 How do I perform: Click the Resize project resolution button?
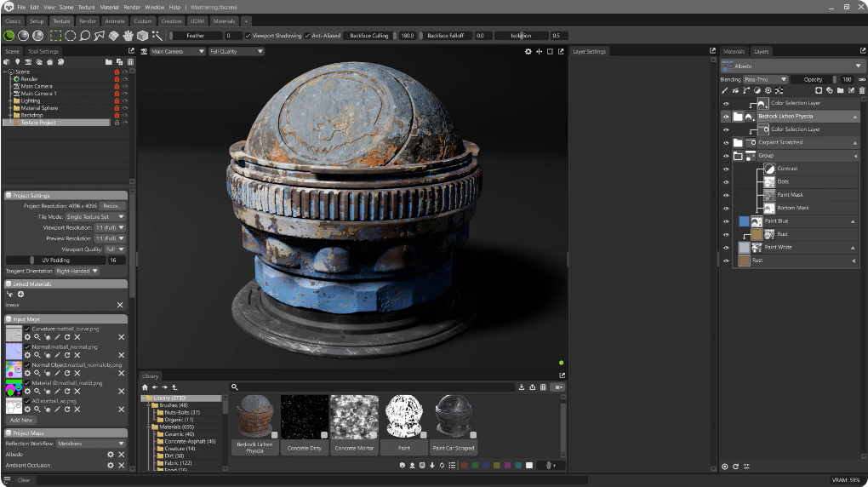(x=112, y=206)
